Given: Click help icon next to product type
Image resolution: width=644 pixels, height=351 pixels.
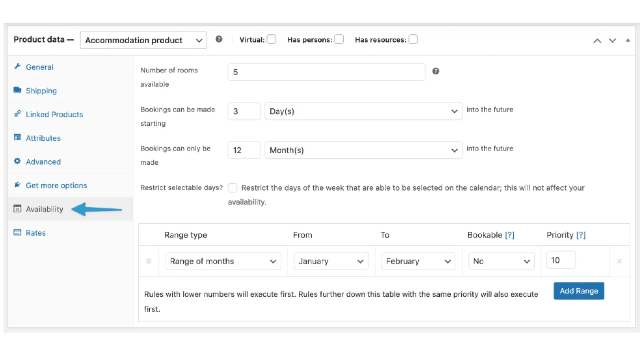Looking at the screenshot, I should point(219,39).
